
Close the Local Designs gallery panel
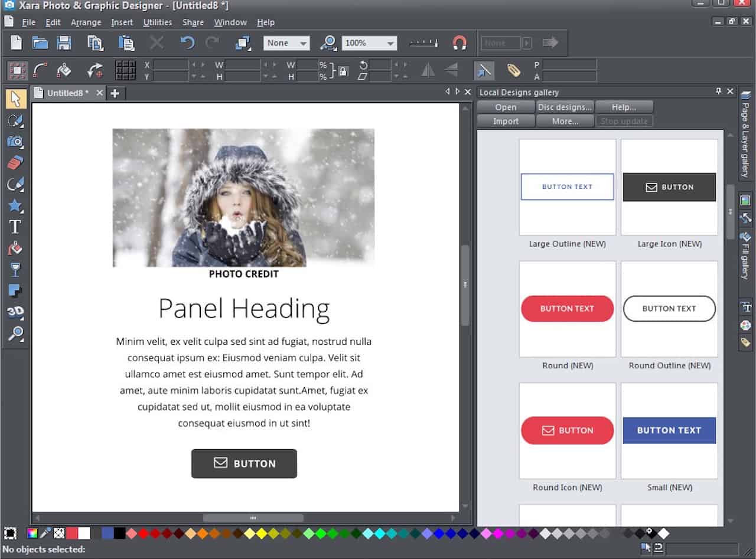[x=730, y=91]
